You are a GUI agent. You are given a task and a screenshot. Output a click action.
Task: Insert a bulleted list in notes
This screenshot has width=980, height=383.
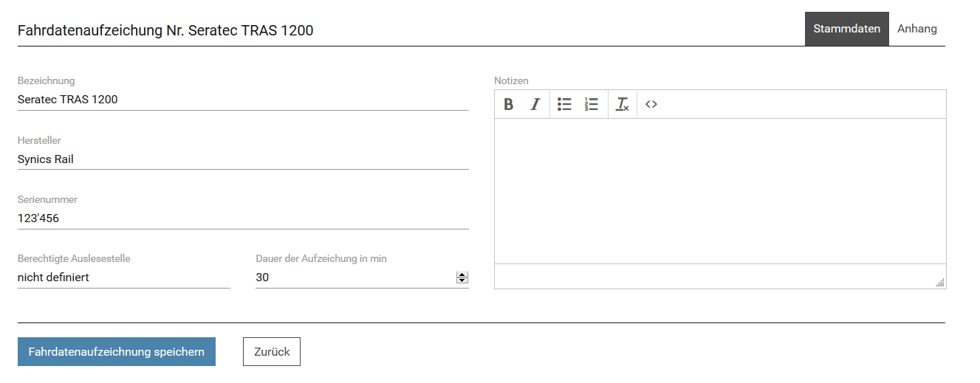(564, 105)
